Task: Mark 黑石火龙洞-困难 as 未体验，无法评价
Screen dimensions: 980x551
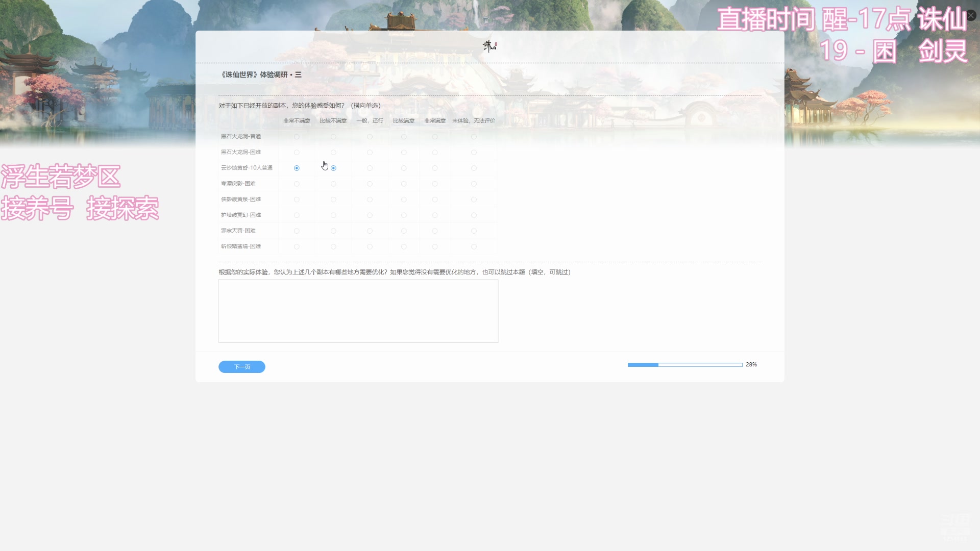Action: [474, 153]
